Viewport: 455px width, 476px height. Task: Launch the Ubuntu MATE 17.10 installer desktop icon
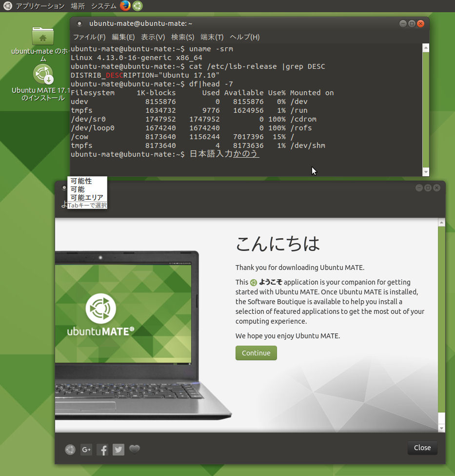point(43,83)
